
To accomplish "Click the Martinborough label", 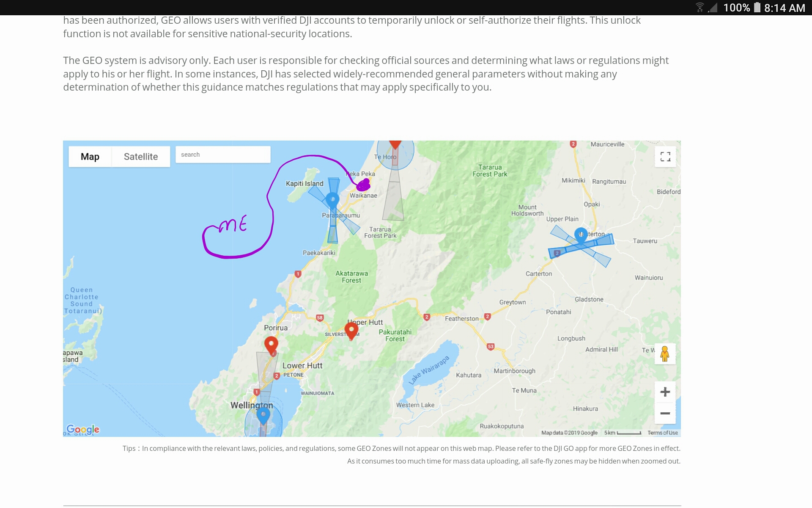I will 515,371.
